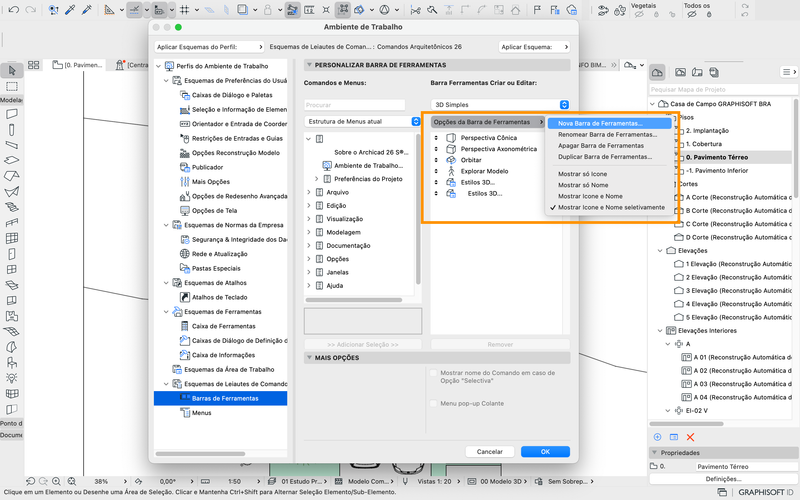Click the blue plus icon in Navigator
Screen dimensions: 800x500
657,437
